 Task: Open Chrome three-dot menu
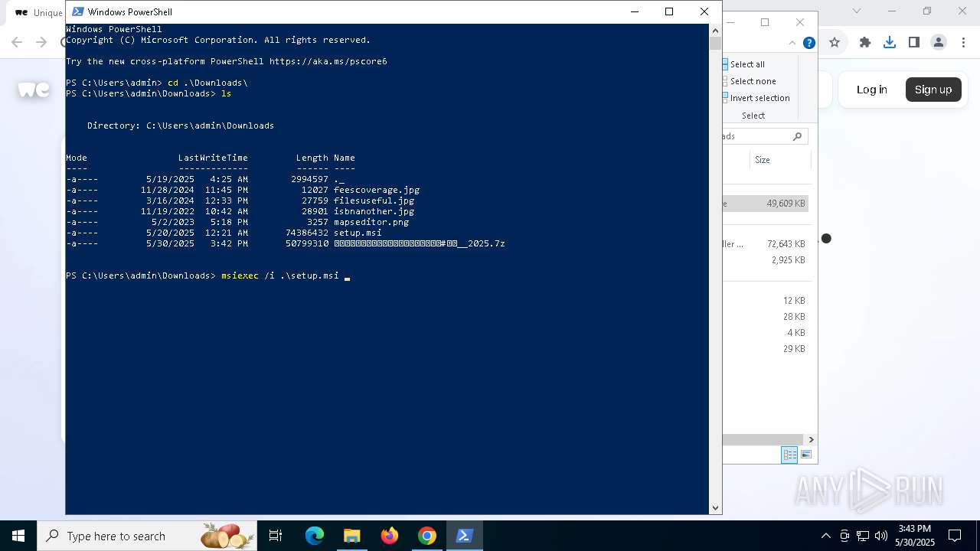(x=963, y=43)
